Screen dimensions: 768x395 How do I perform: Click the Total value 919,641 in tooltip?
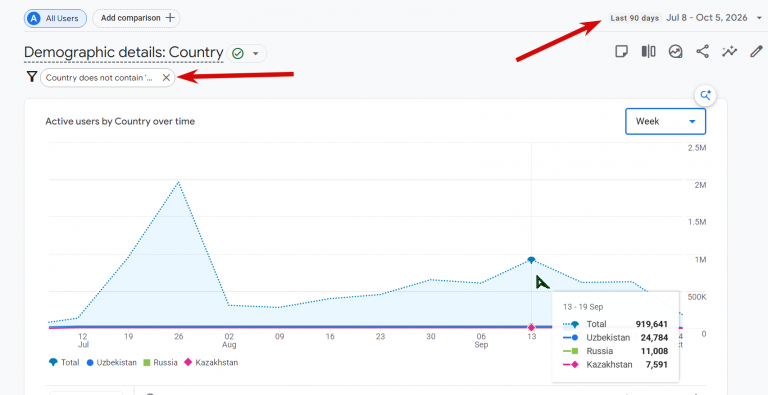pos(651,324)
